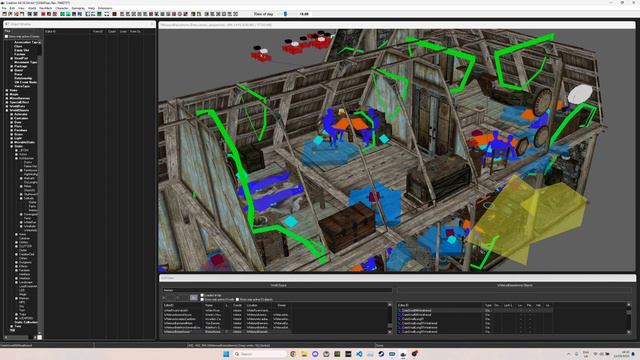This screenshot has width=640, height=360.
Task: Sort Object Window by Editor ID column
Action: [x=67, y=31]
